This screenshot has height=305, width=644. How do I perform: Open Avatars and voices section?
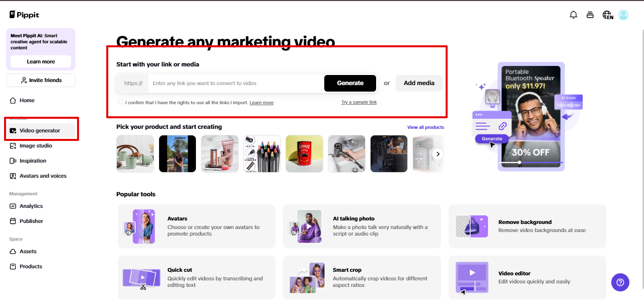(43, 176)
